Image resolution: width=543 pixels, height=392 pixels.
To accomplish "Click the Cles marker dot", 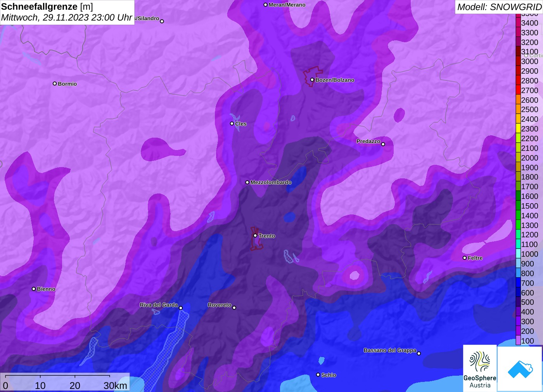I will click(232, 124).
